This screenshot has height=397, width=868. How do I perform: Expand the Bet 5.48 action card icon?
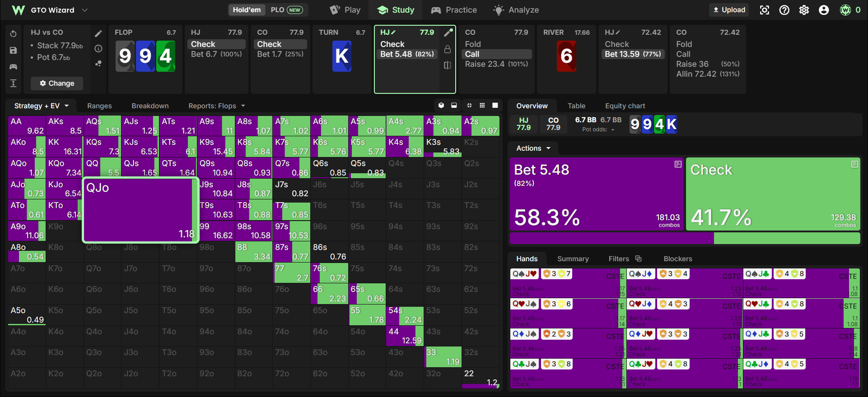678,164
